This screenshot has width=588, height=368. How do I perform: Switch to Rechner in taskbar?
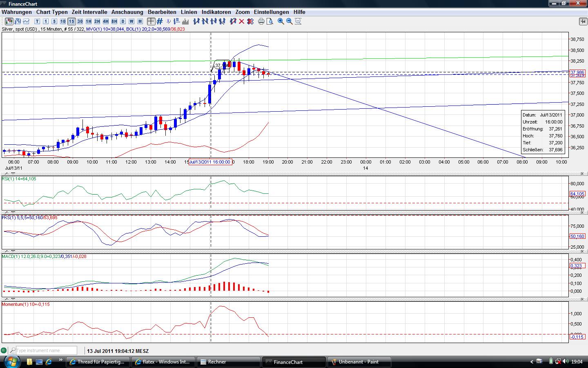pyautogui.click(x=229, y=362)
